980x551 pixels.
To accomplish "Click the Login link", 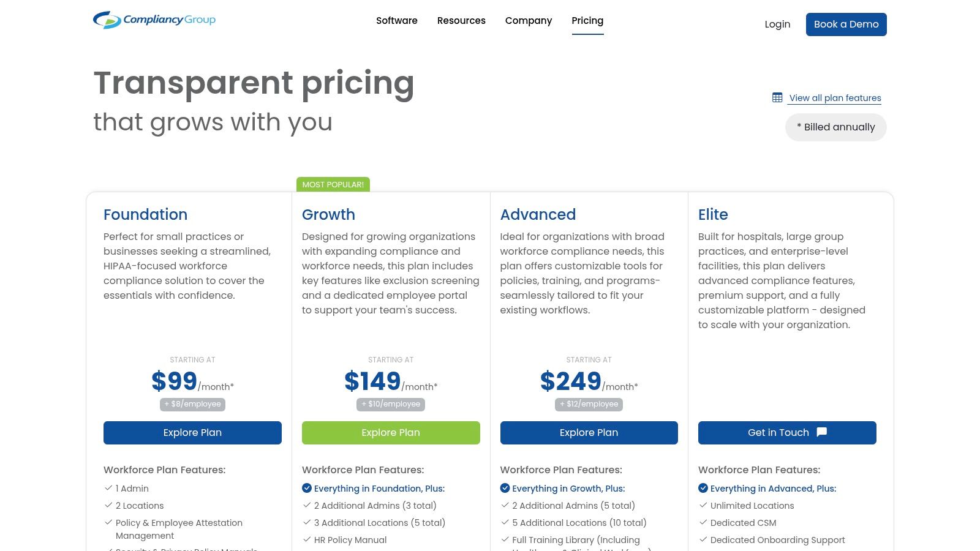I will 777,24.
